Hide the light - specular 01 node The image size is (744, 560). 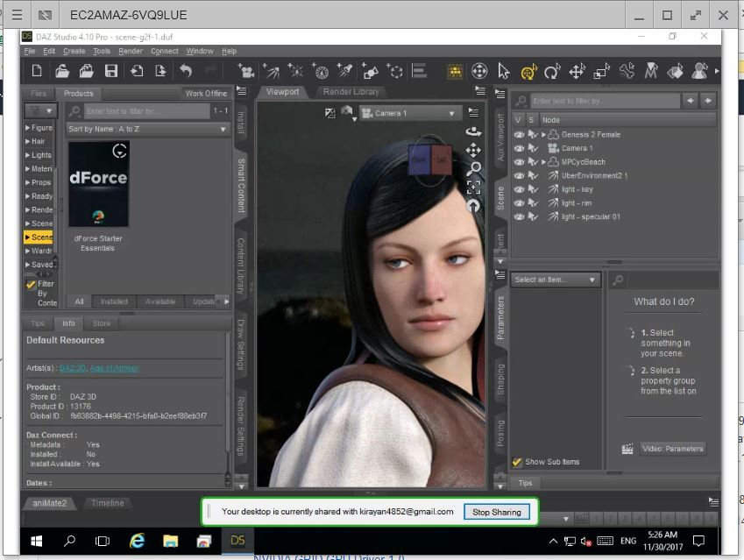click(519, 216)
